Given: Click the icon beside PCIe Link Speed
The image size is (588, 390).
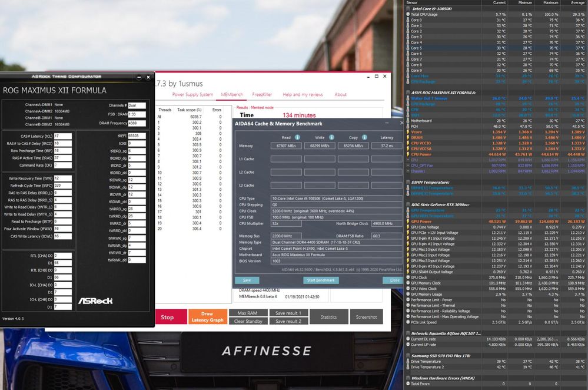Looking at the screenshot, I should point(408,322).
